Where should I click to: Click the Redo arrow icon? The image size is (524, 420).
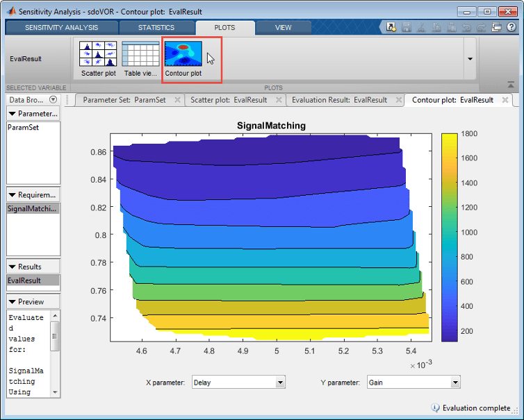point(481,28)
